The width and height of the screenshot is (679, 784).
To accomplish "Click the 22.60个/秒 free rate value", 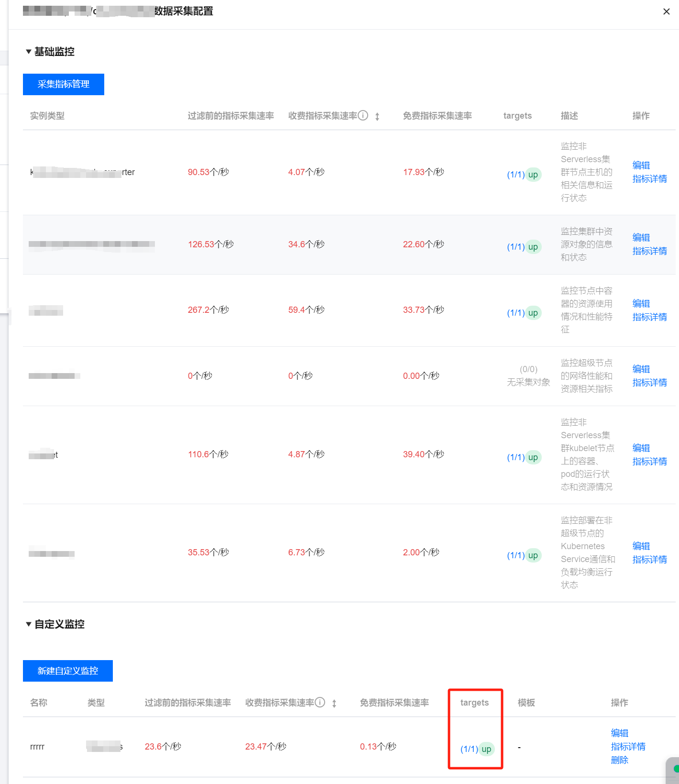I will [x=423, y=244].
